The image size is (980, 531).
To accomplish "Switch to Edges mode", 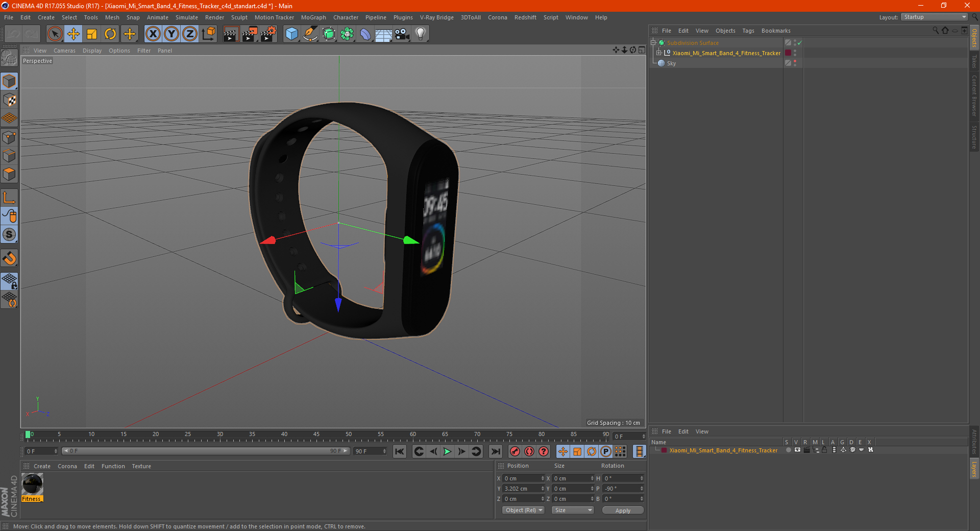I will [9, 156].
